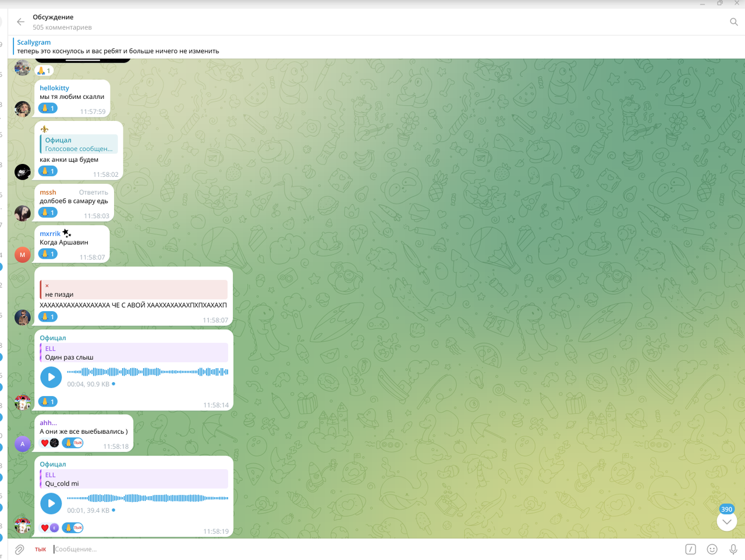Jump to quoted Офицал Голосовое сообщение reply
This screenshot has width=745, height=560.
(79, 144)
